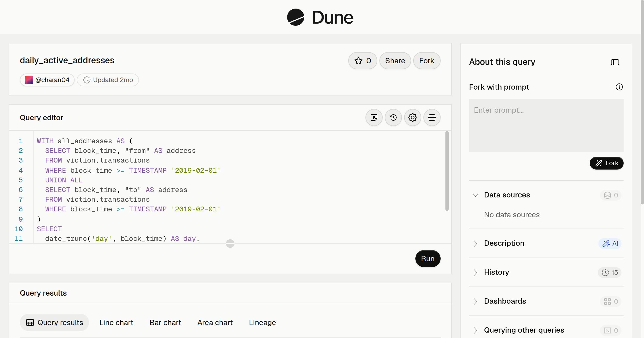
Task: Click the Querying other queries count badge
Action: coord(611,330)
